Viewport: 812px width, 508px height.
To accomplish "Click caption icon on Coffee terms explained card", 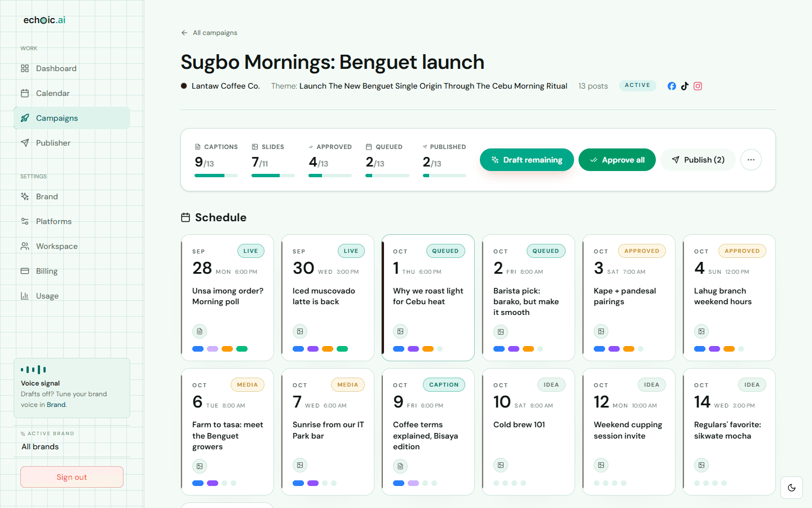I will pyautogui.click(x=400, y=466).
